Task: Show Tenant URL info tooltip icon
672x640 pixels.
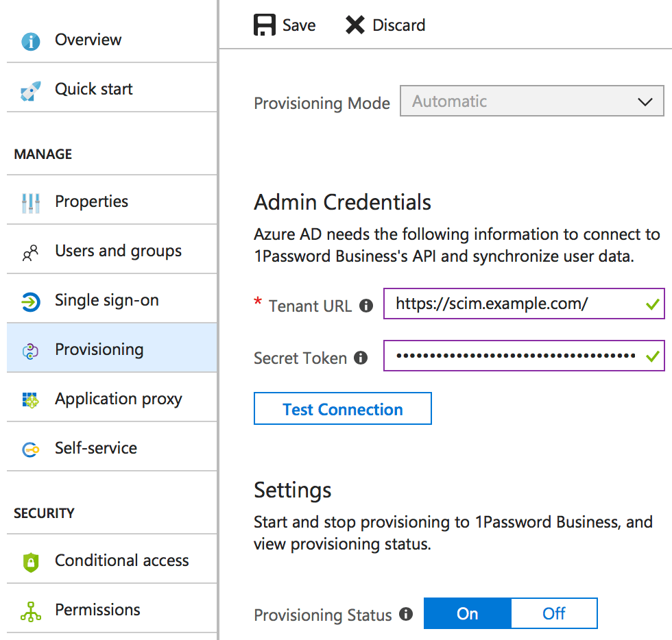Action: pyautogui.click(x=366, y=306)
